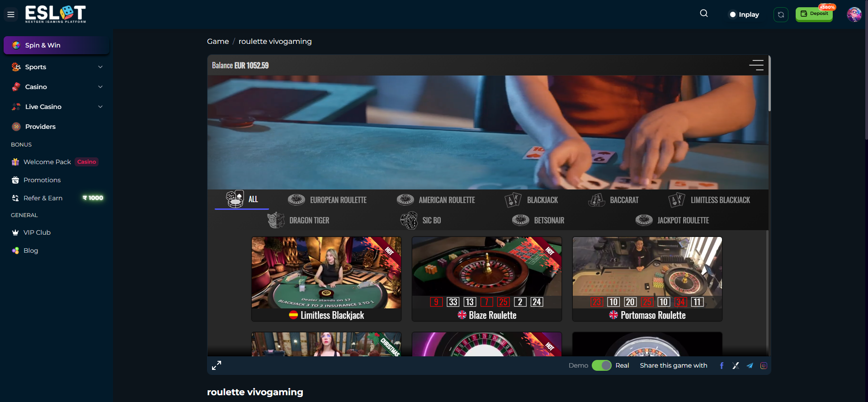Select the Betsonair tab
The width and height of the screenshot is (868, 402).
pyautogui.click(x=538, y=220)
